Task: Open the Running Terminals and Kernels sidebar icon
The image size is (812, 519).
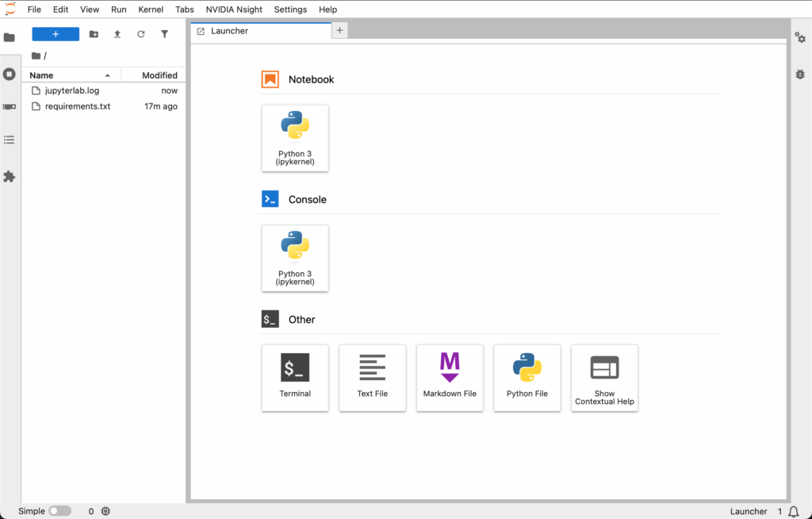Action: click(x=10, y=74)
